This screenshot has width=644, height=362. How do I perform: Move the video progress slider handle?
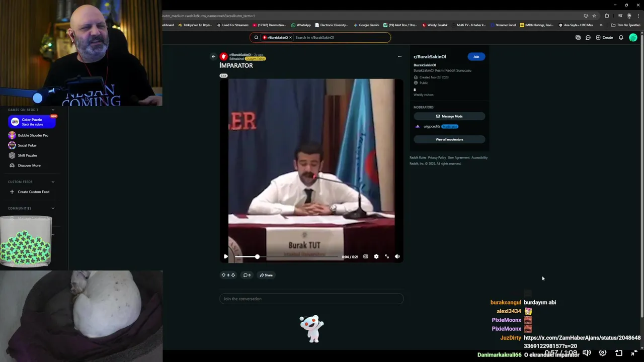(257, 256)
